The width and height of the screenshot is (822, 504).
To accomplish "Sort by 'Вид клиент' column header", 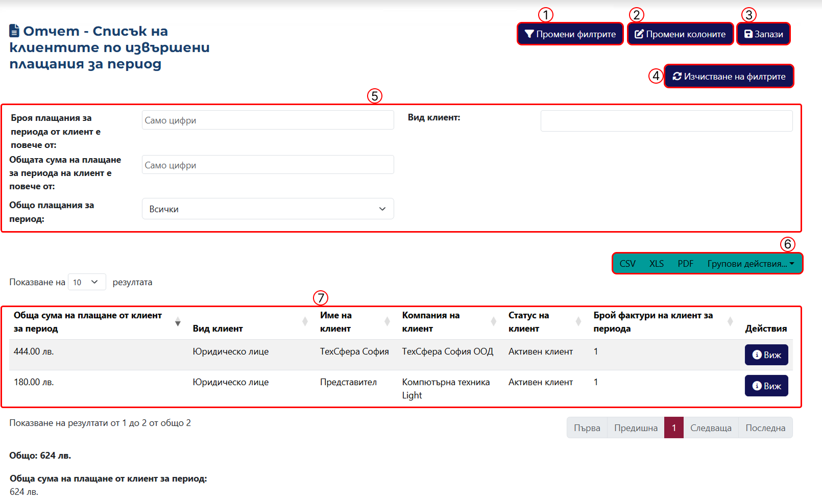I will tap(250, 322).
